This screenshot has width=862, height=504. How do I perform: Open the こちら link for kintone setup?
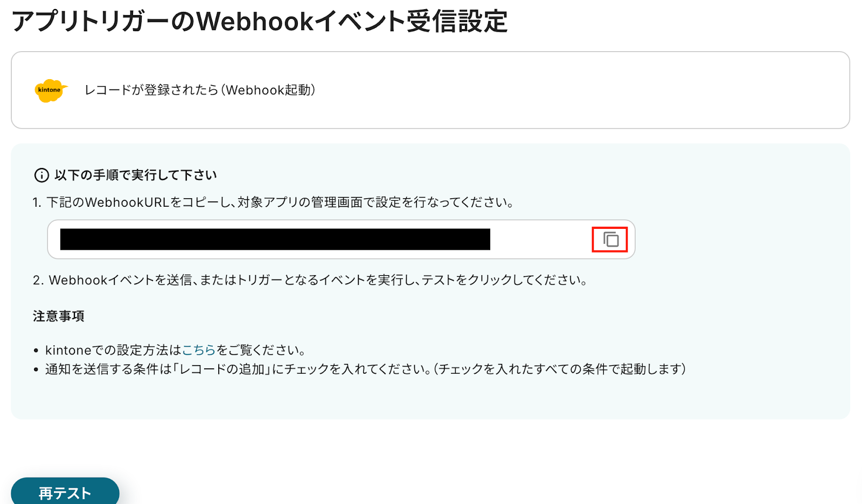pos(198,350)
